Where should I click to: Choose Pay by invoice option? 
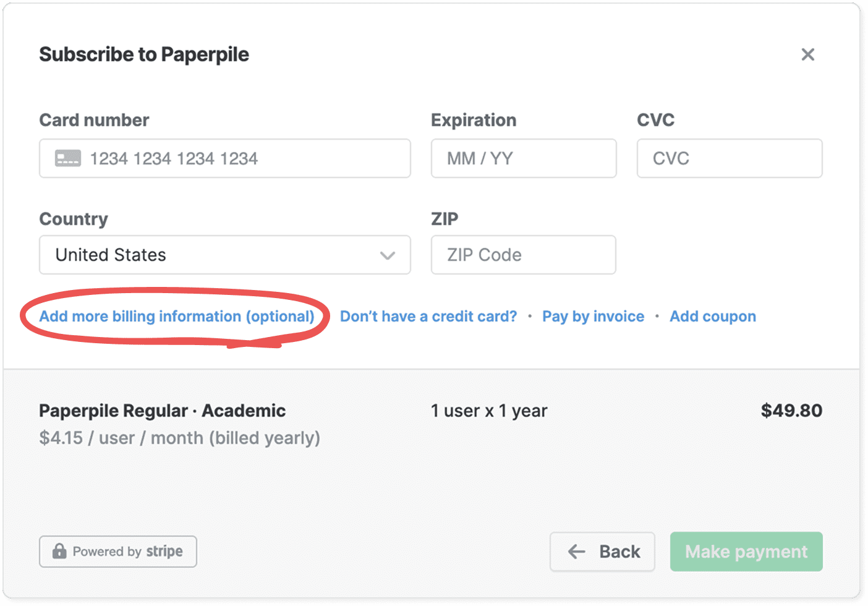tap(593, 317)
